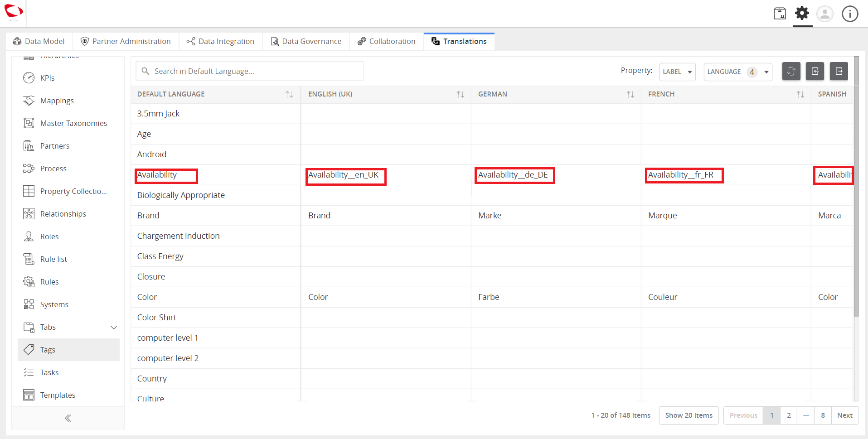Click the Master Taxonomies icon

[29, 123]
